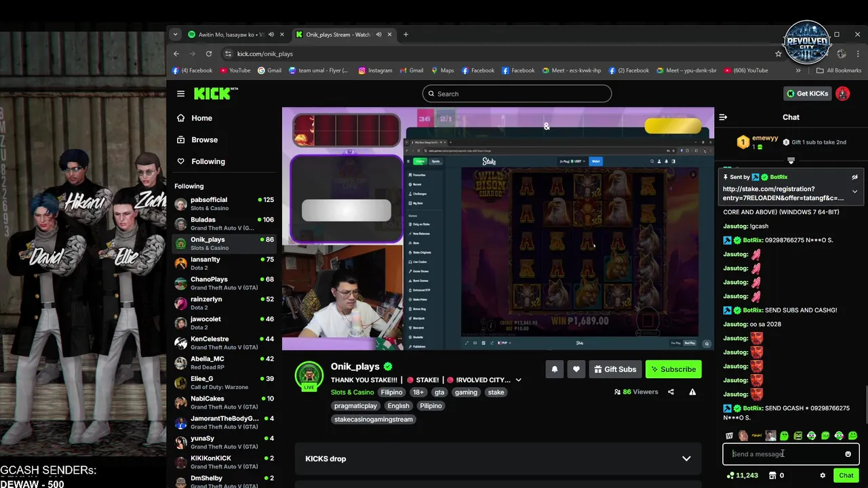868x488 pixels.
Task: Click the stream video player
Action: pyautogui.click(x=498, y=228)
